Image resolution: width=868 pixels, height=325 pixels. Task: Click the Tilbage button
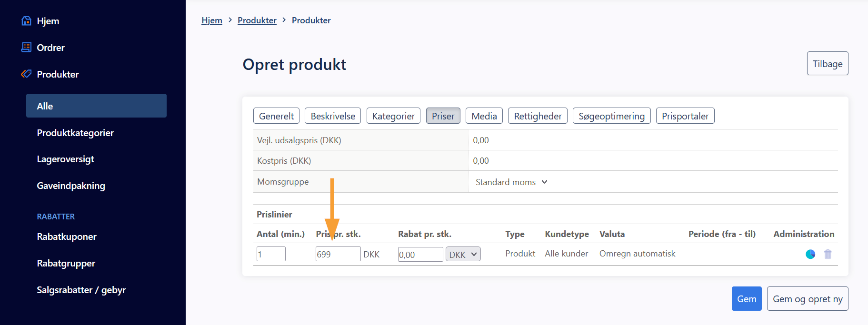828,63
